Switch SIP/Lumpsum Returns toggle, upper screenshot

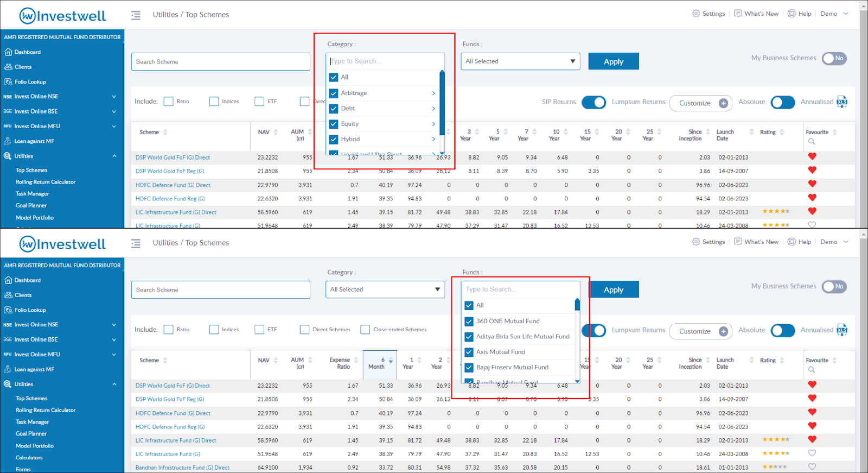tap(593, 102)
